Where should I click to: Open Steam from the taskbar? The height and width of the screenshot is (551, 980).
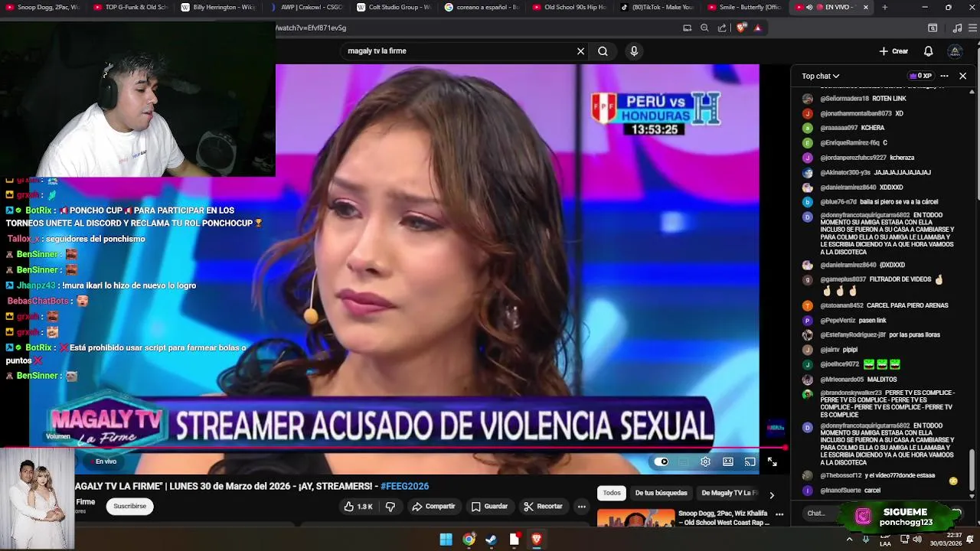pyautogui.click(x=491, y=540)
